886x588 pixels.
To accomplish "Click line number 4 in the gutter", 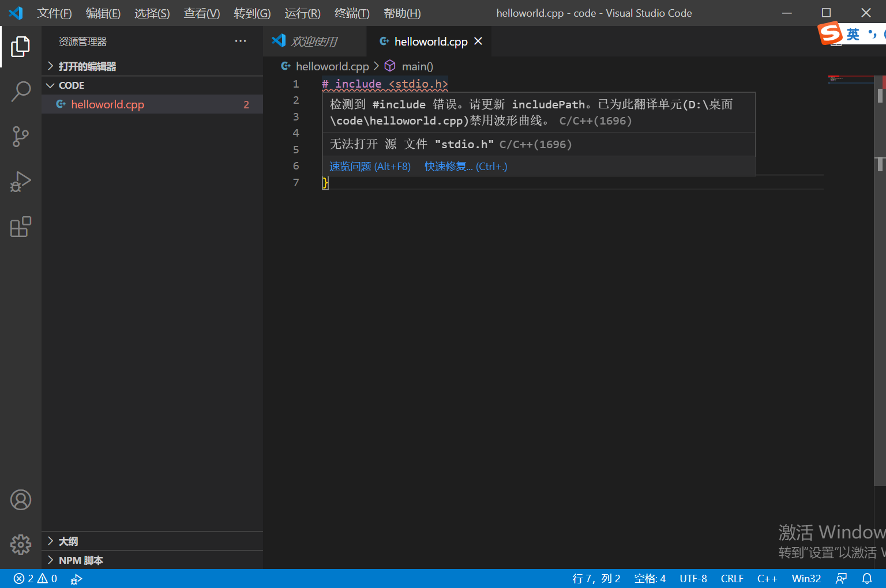I will (296, 133).
